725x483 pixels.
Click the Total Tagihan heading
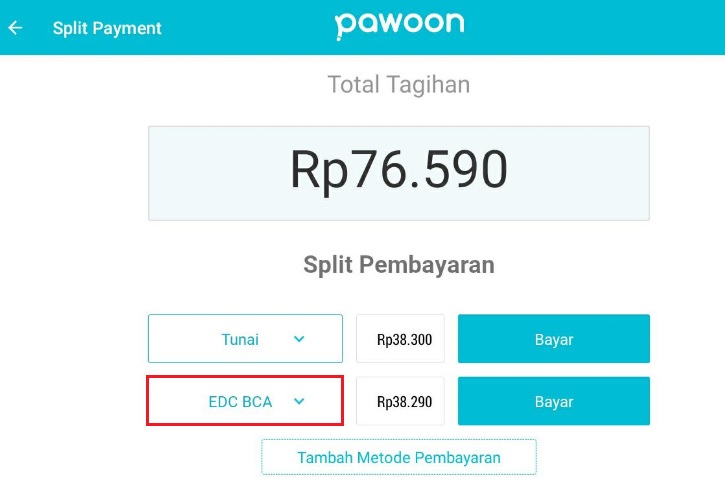pyautogui.click(x=399, y=85)
